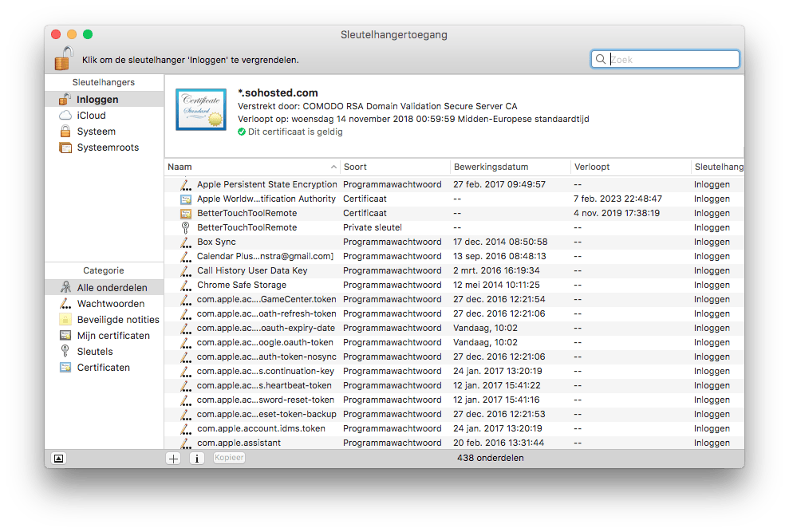Sort the list by the Naam column
Viewport: 789px width, 532px height.
pyautogui.click(x=251, y=167)
